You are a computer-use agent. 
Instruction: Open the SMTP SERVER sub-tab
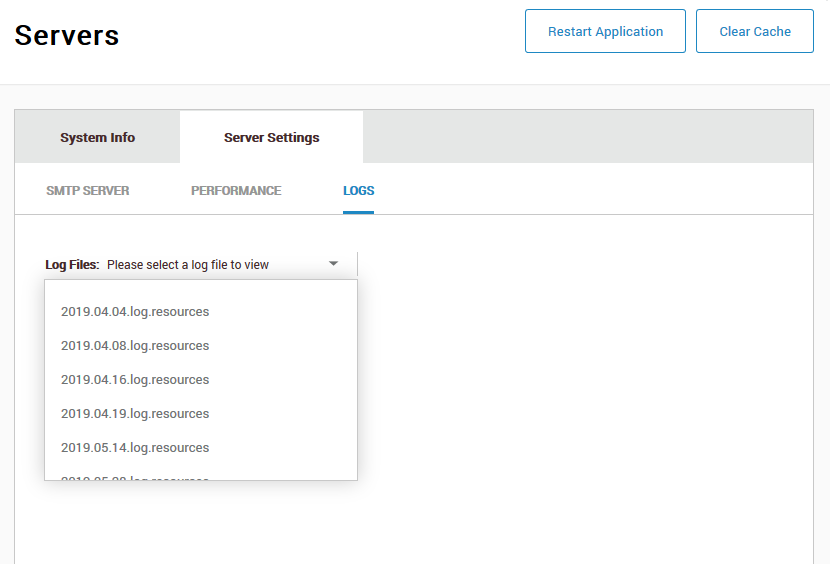(x=87, y=191)
